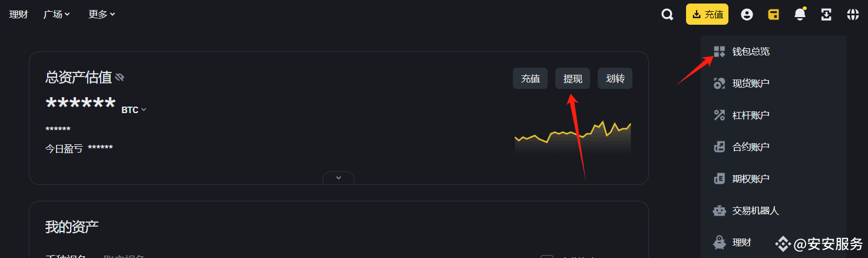Open the notifications bell icon

pos(800,14)
